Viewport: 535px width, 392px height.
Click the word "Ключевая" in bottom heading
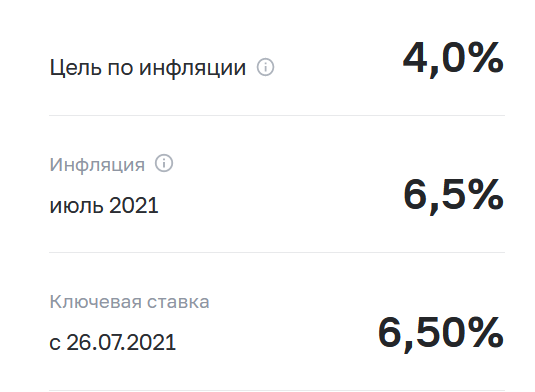96,302
